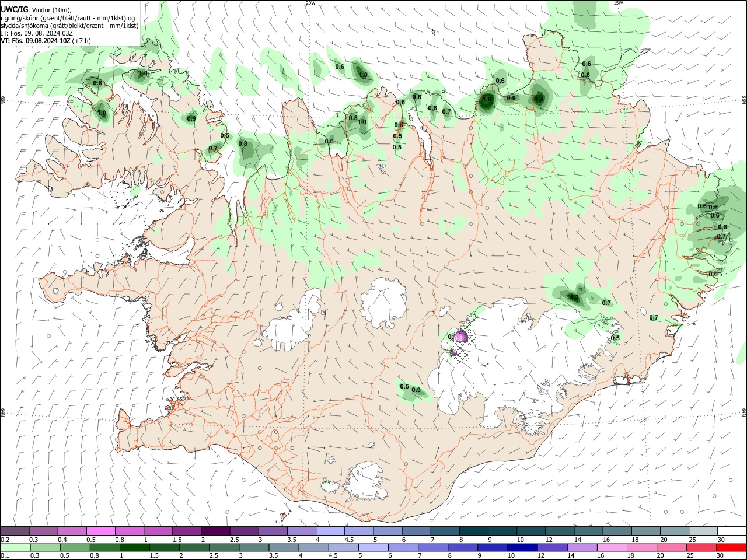
Task: Click the '0.1' label in the rain legend
Action: (5, 556)
